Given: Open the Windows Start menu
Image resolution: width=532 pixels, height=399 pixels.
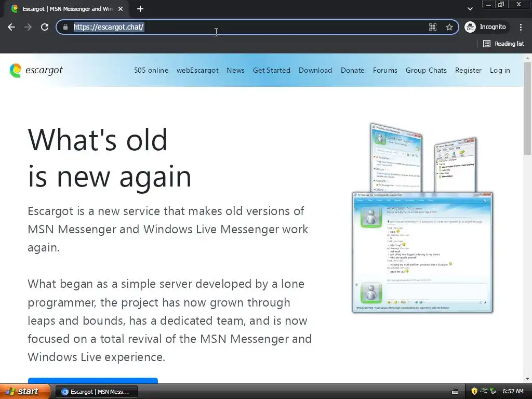Looking at the screenshot, I should [24, 392].
